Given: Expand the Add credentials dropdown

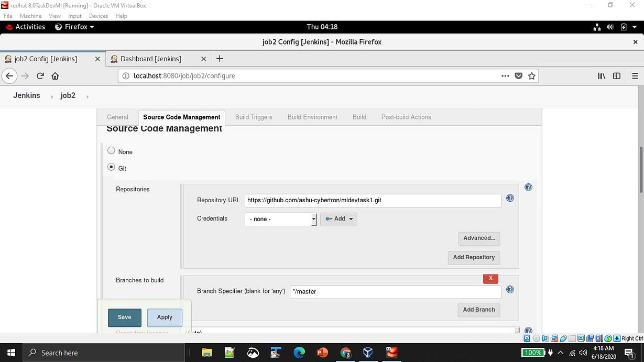Looking at the screenshot, I should [x=339, y=219].
